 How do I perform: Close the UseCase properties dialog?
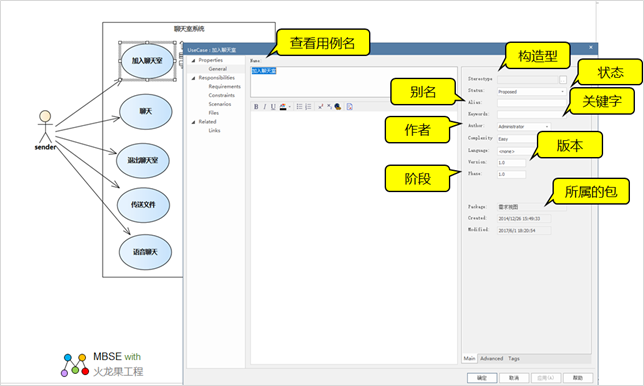591,48
